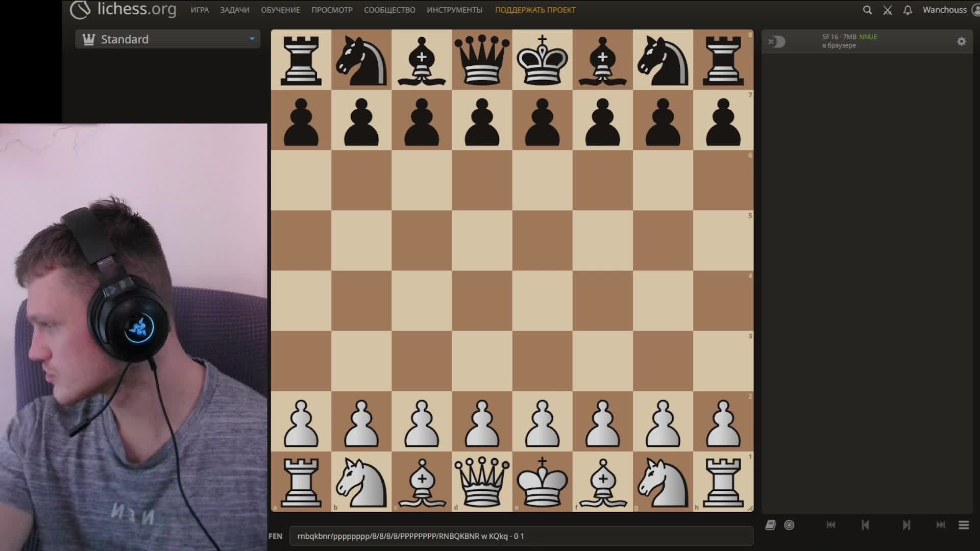Click the search magnifier icon
The width and height of the screenshot is (980, 551).
tap(867, 10)
